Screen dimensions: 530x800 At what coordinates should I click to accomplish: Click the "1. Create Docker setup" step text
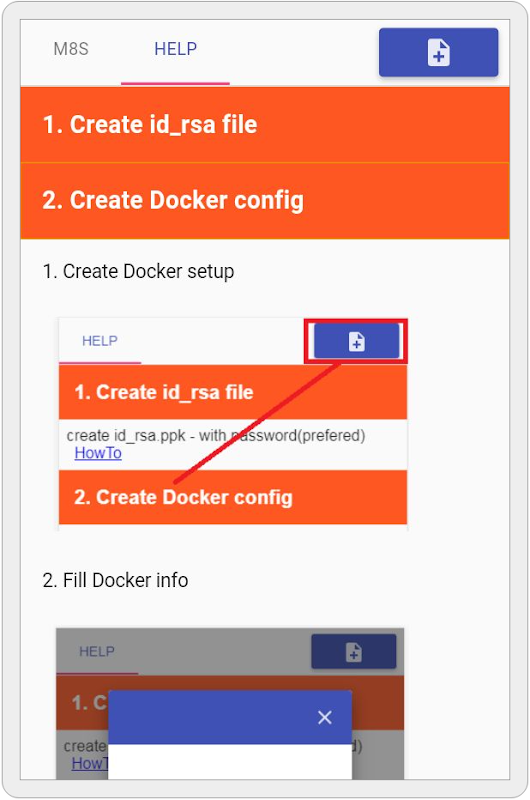point(138,271)
